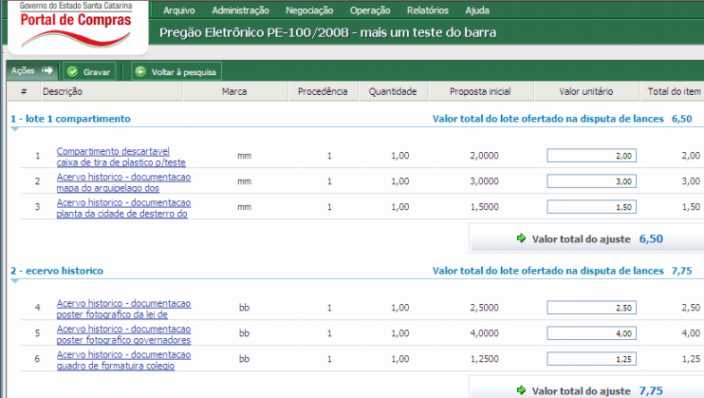Click proposta inicial value 3,0000
This screenshot has width=704, height=398.
tap(484, 181)
